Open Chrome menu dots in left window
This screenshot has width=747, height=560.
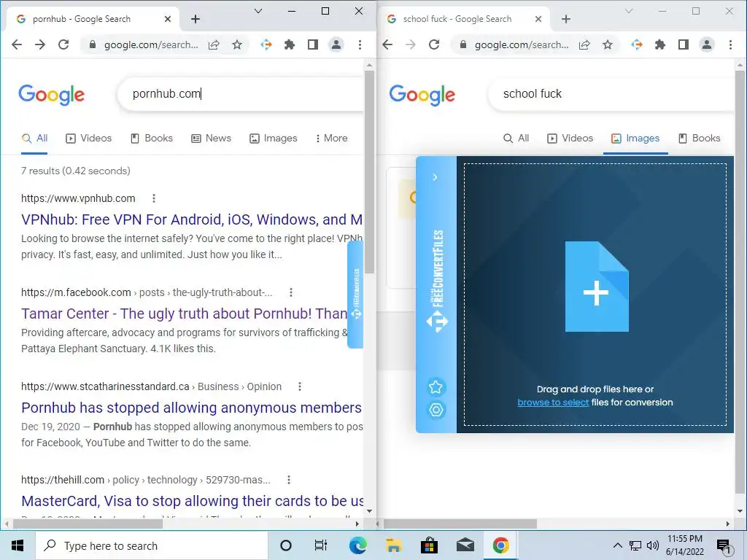pyautogui.click(x=360, y=44)
